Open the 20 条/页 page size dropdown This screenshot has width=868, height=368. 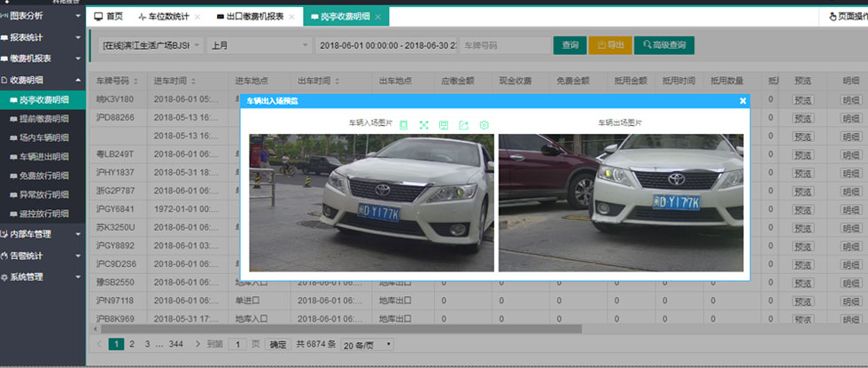(x=367, y=344)
